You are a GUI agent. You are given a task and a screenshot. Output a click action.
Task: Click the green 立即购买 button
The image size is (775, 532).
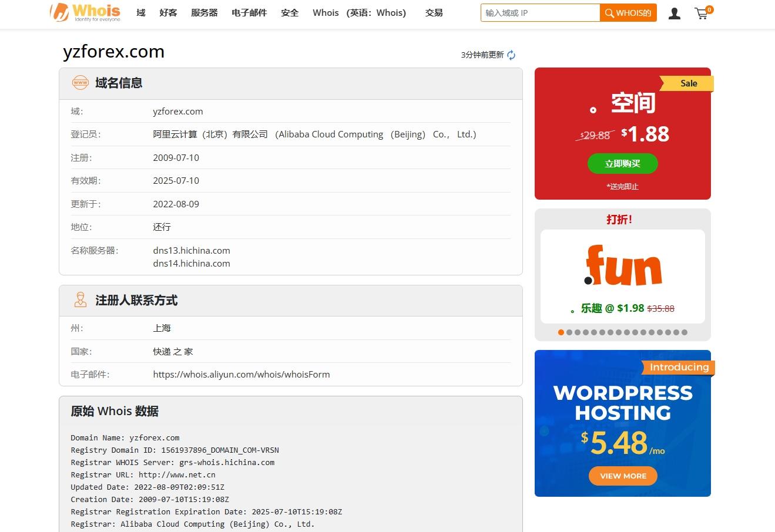point(623,163)
